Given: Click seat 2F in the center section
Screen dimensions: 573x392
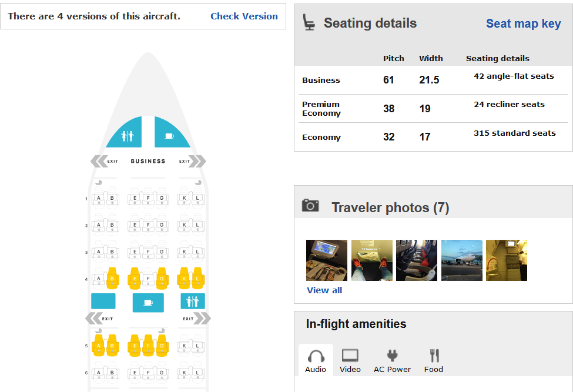Looking at the screenshot, I should [148, 225].
